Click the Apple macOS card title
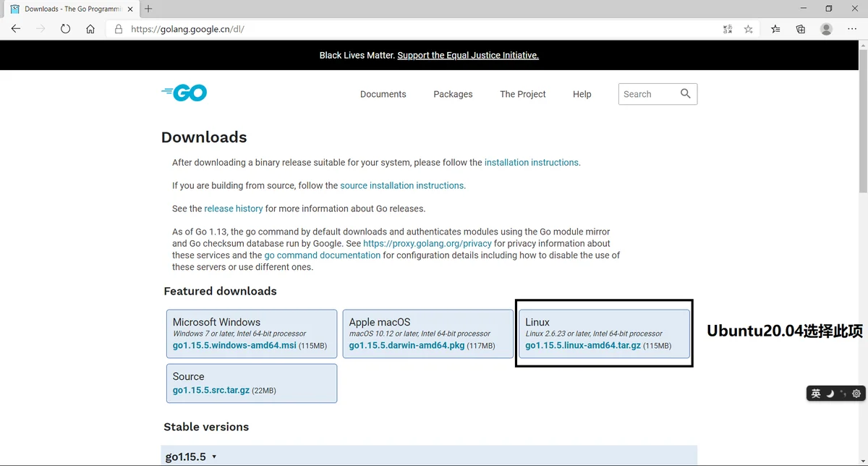868x466 pixels. coord(380,322)
